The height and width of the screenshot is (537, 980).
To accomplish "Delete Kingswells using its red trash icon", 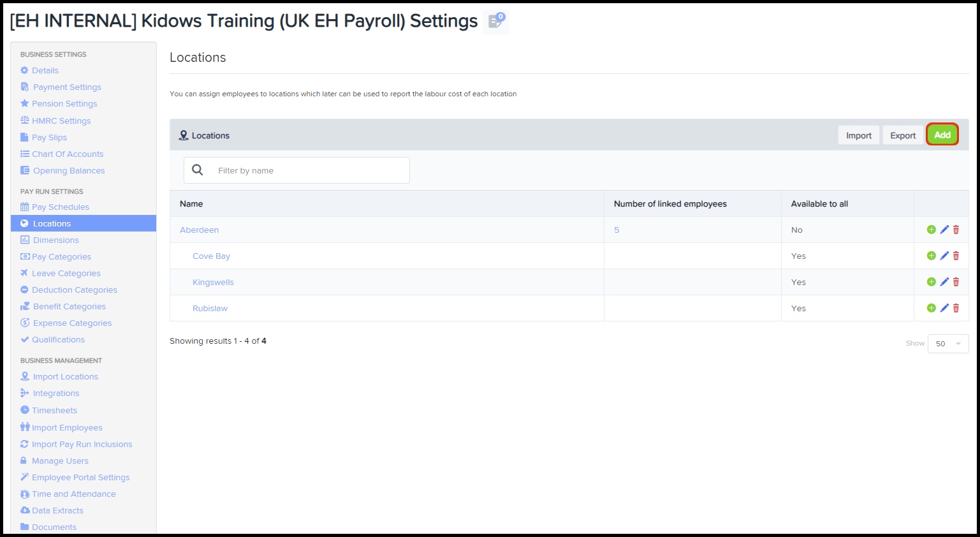I will click(956, 282).
